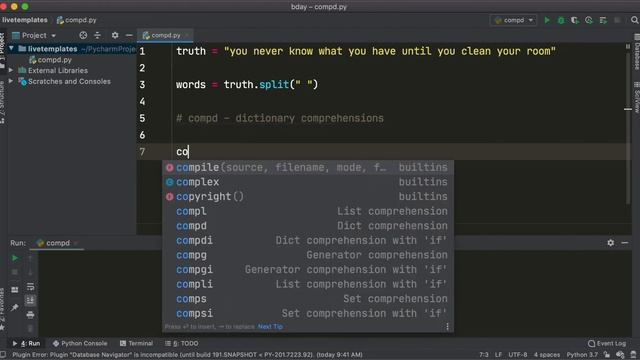
Task: Run with coverage icon in toolbar
Action: click(575, 20)
